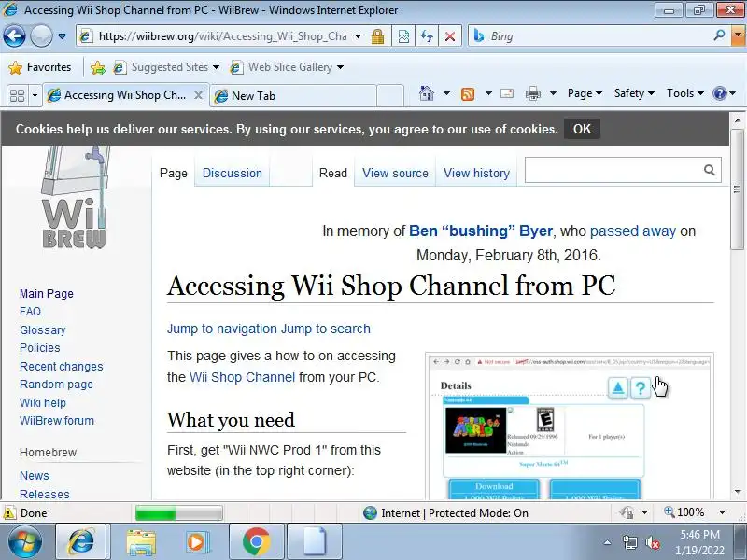Toggle Compatibility View icon

403,36
